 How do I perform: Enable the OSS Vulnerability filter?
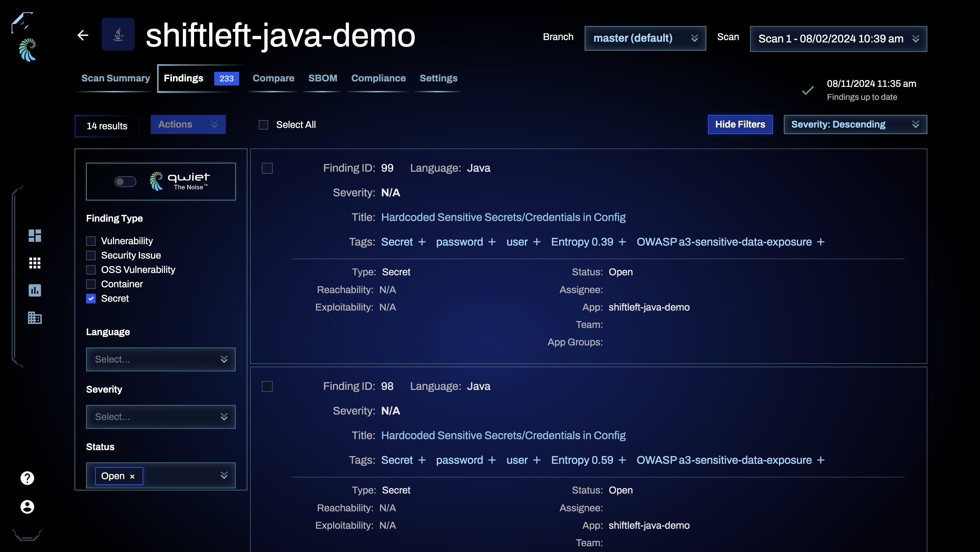(91, 270)
